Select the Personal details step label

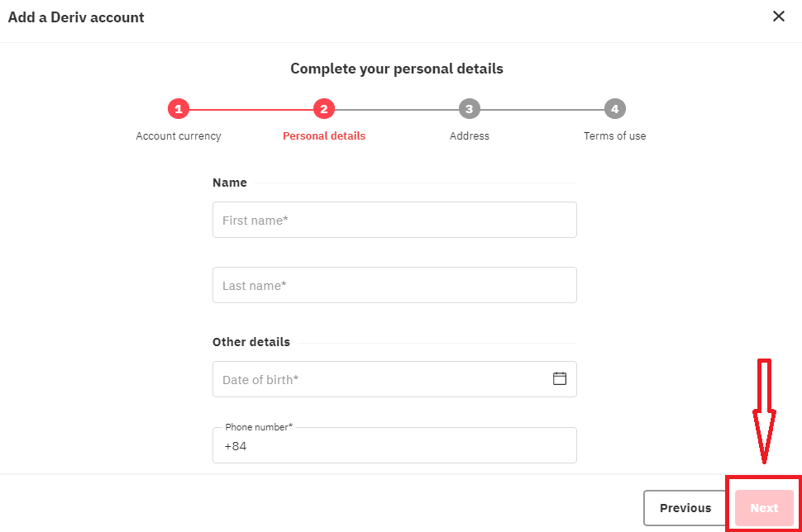[x=324, y=135]
